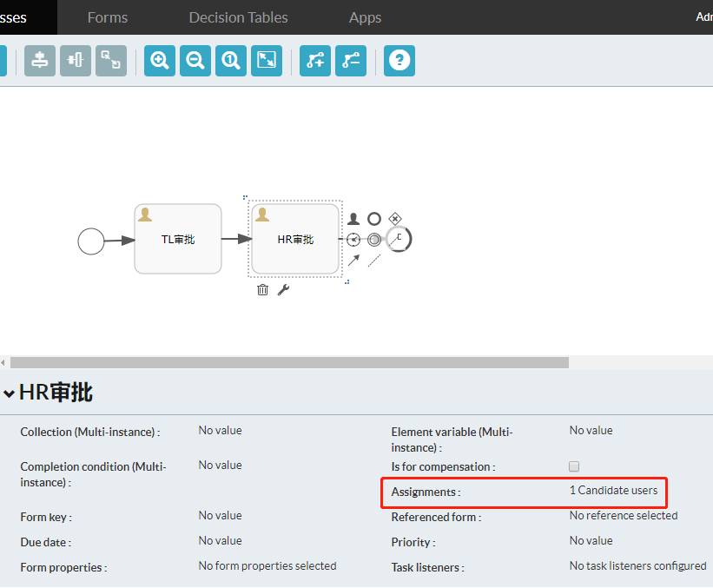
Task: Click the remove bend-point toolbar button
Action: [351, 60]
